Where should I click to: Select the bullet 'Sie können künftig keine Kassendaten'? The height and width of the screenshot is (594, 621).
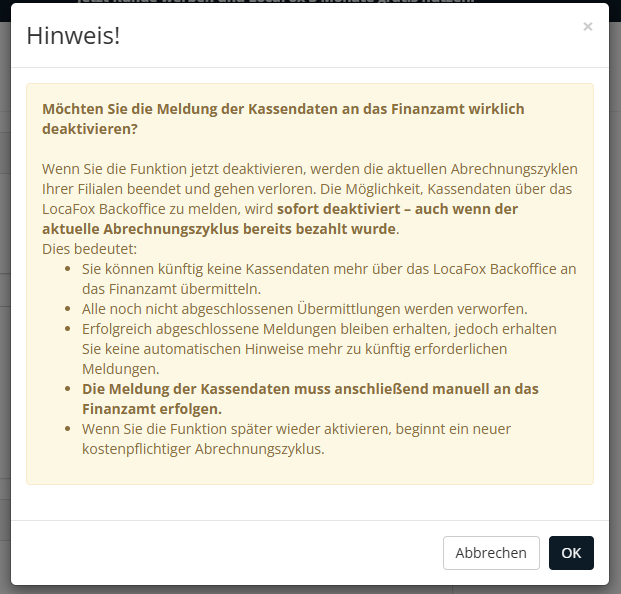coord(328,269)
